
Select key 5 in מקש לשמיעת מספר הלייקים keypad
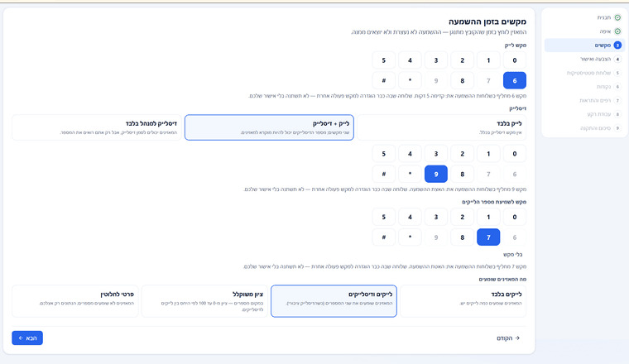click(x=383, y=217)
